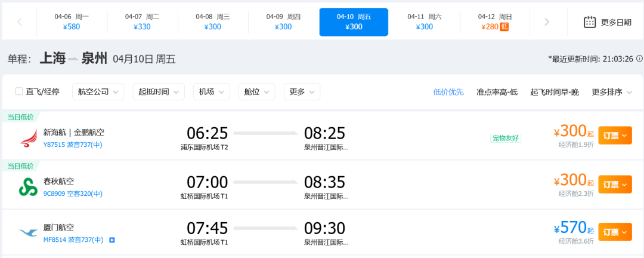
Task: Click the previous dates left arrow
Action: coord(20,22)
